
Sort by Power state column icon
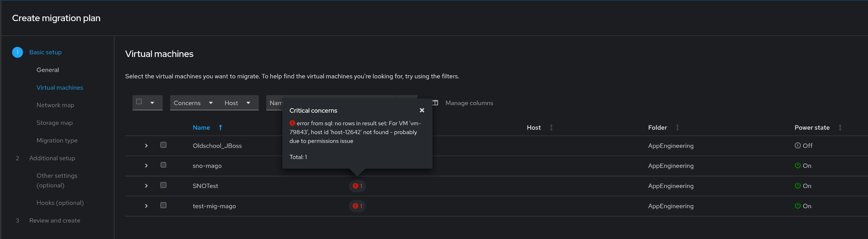(840, 127)
